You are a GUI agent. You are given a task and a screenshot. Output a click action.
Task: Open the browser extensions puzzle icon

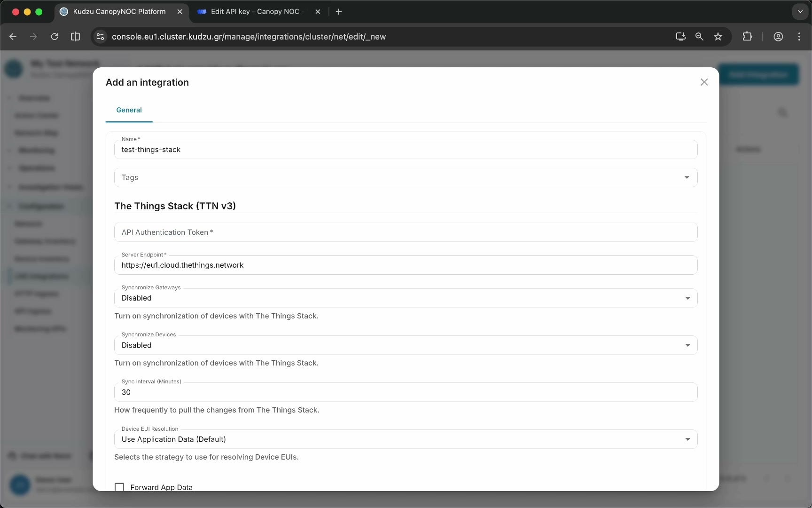coord(747,37)
